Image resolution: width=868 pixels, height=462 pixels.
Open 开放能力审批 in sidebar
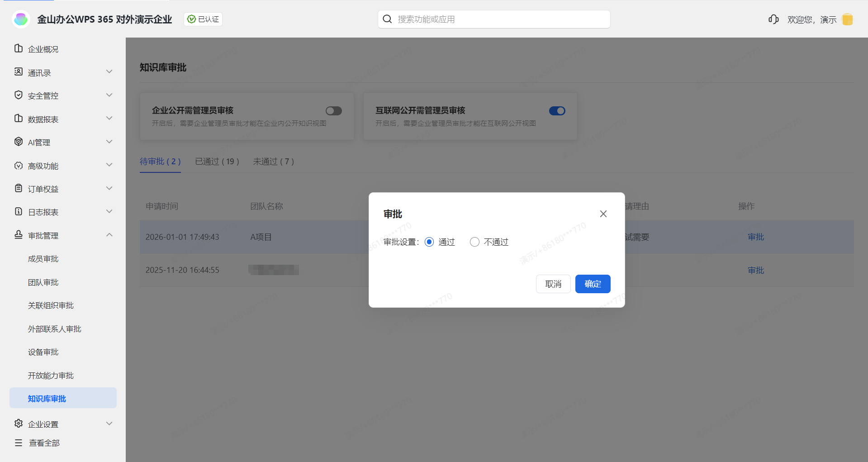(x=51, y=376)
